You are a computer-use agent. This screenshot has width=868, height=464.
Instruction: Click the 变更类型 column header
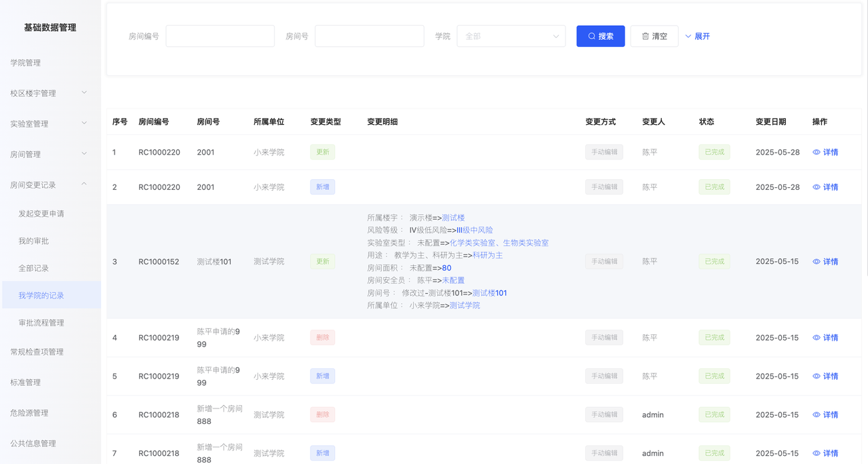325,122
